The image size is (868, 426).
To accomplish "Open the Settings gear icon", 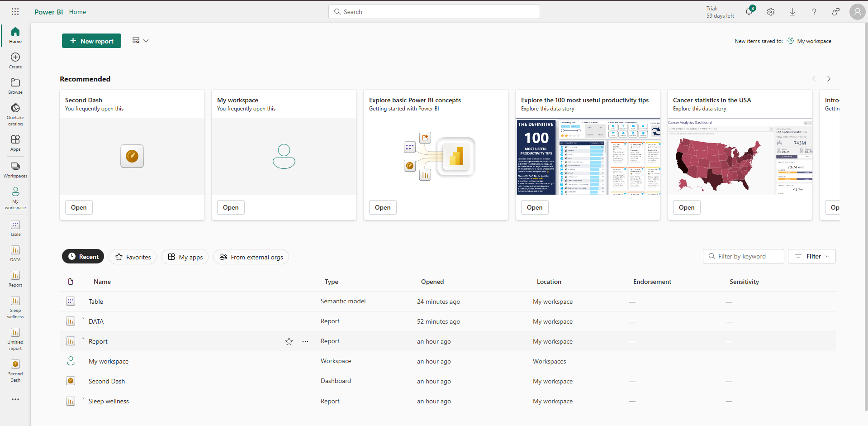I will [771, 12].
